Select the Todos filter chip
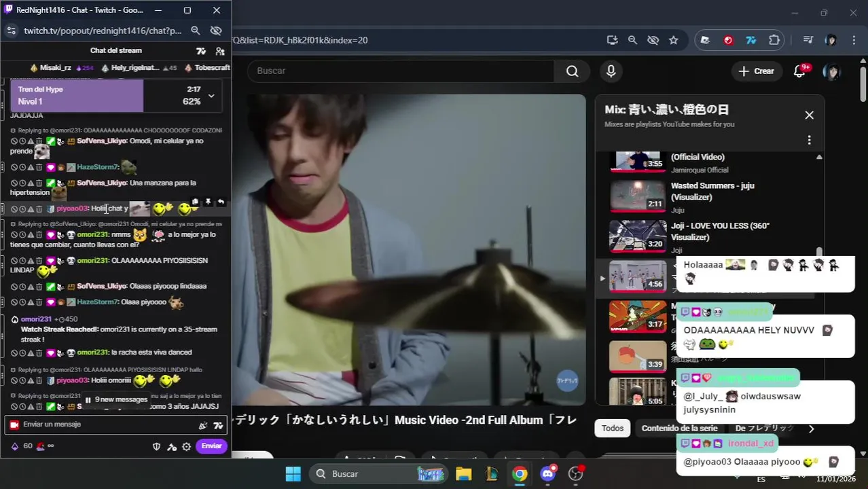 [613, 429]
